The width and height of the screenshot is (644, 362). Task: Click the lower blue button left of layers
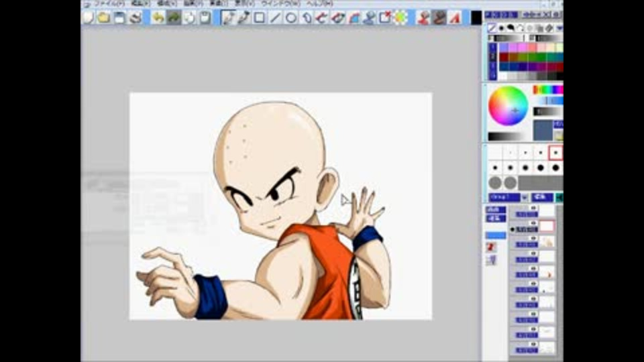coord(496,219)
